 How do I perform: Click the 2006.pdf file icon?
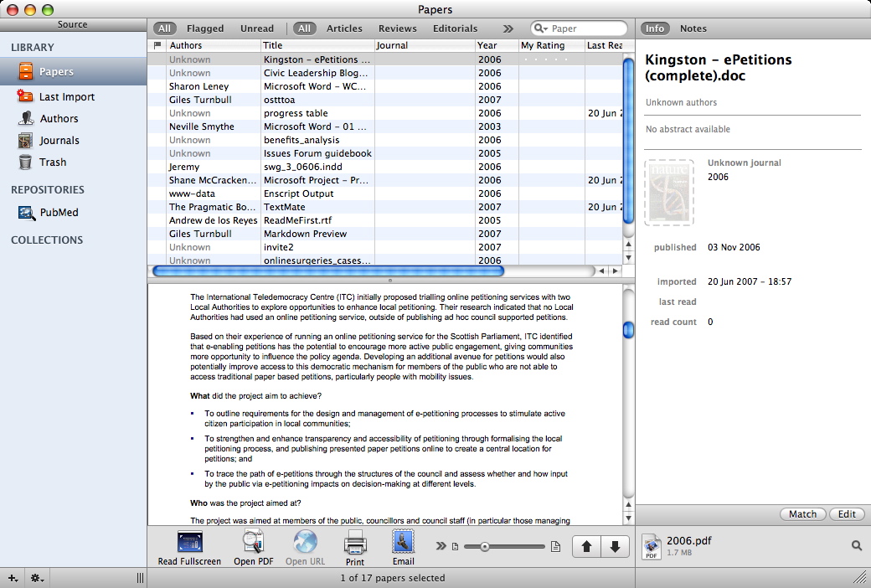point(652,546)
